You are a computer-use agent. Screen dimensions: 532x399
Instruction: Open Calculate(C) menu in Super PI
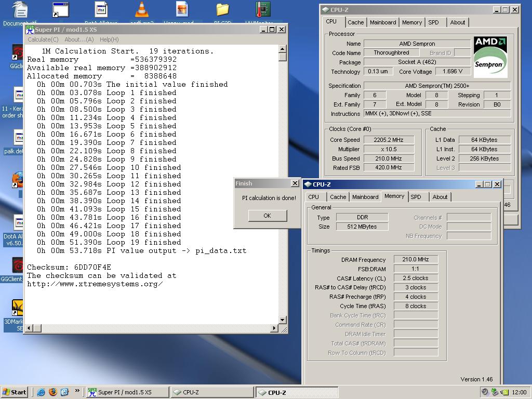point(43,39)
